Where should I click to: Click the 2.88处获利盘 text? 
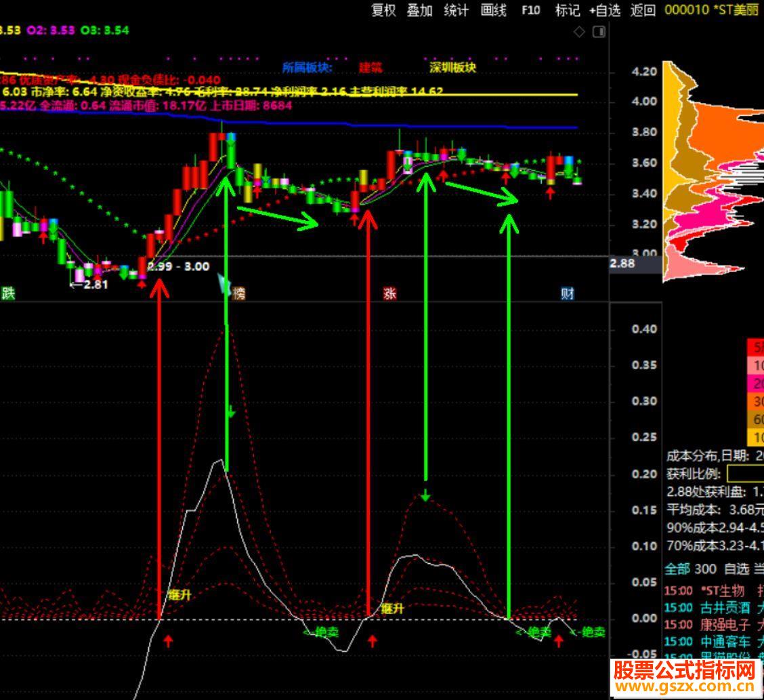[x=715, y=492]
